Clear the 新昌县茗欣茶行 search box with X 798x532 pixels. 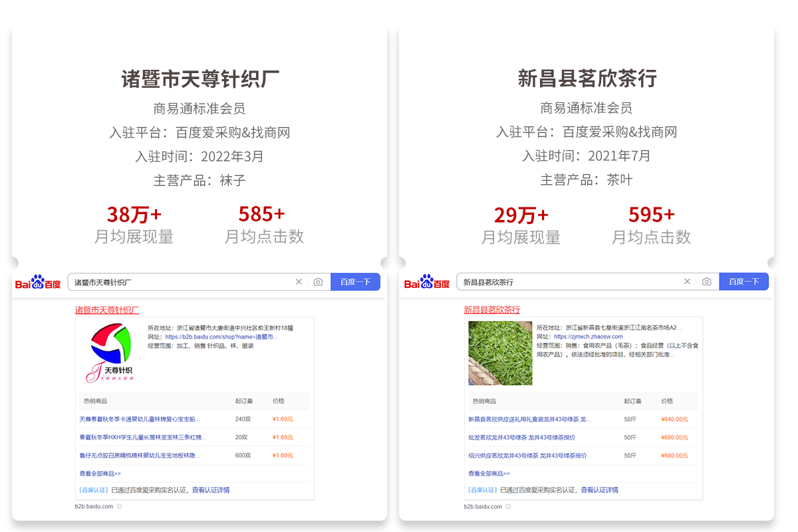click(688, 282)
